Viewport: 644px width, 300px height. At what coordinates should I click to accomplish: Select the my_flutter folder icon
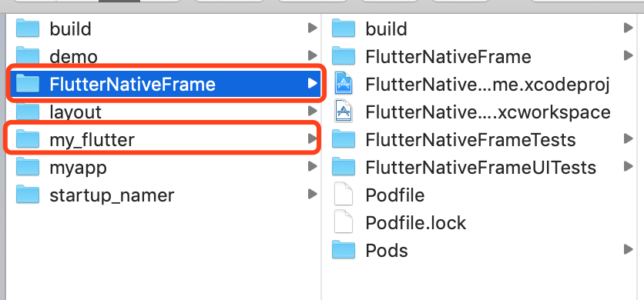tap(28, 139)
